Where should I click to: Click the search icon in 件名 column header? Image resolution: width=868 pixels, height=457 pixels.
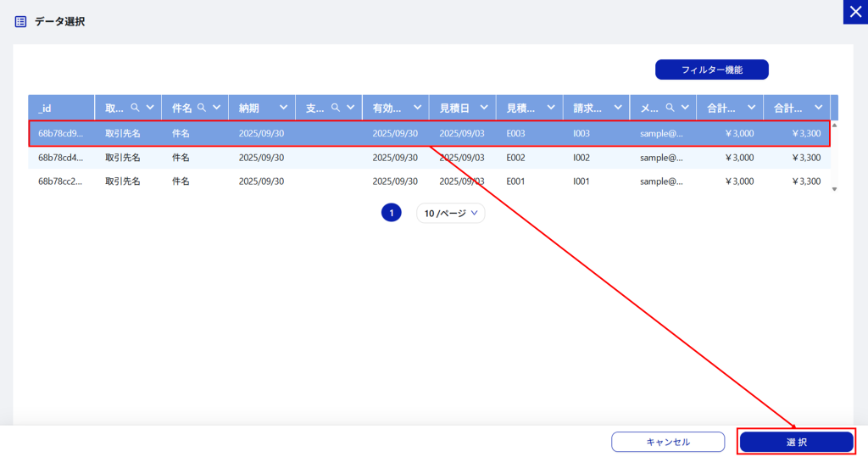[202, 108]
